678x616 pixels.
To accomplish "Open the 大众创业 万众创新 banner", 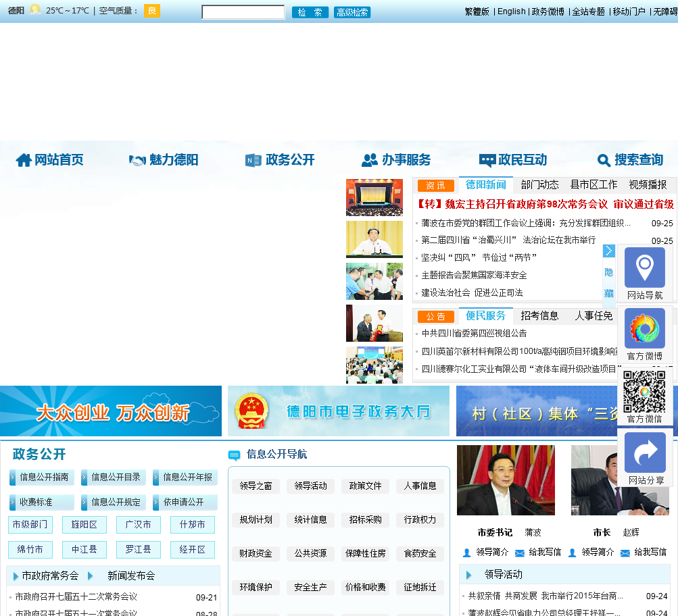I will pyautogui.click(x=111, y=411).
